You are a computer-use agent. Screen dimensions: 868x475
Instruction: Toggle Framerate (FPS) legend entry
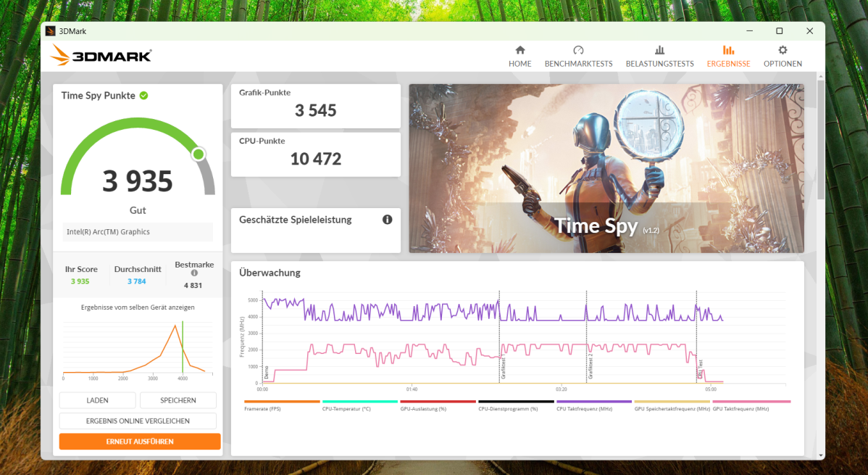281,405
